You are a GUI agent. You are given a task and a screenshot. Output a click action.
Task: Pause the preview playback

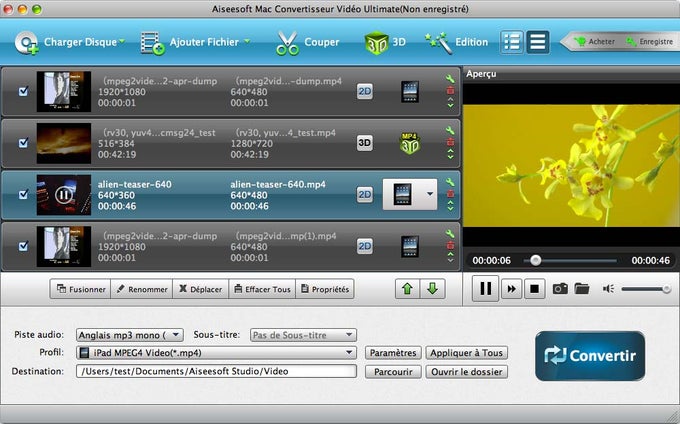[x=486, y=288]
